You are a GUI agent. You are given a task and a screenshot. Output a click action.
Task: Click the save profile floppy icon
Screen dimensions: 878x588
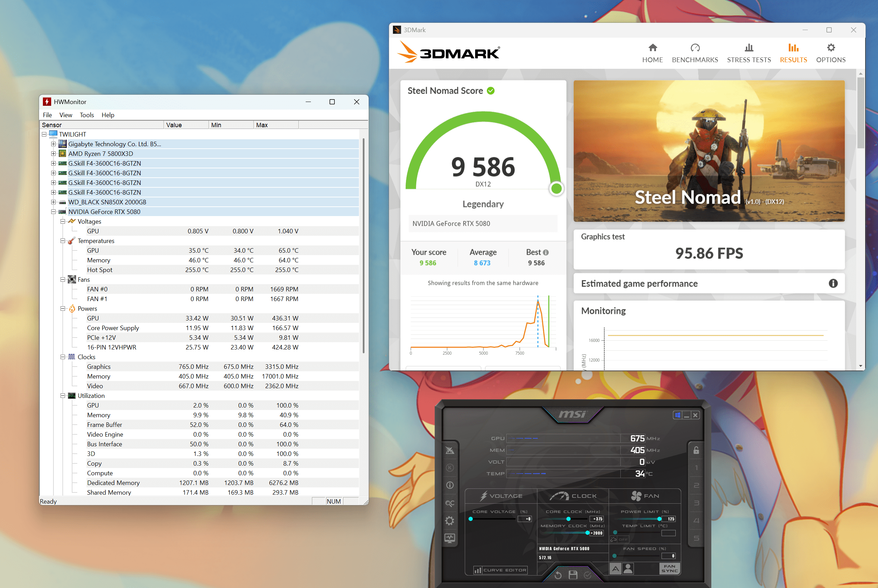click(x=573, y=575)
